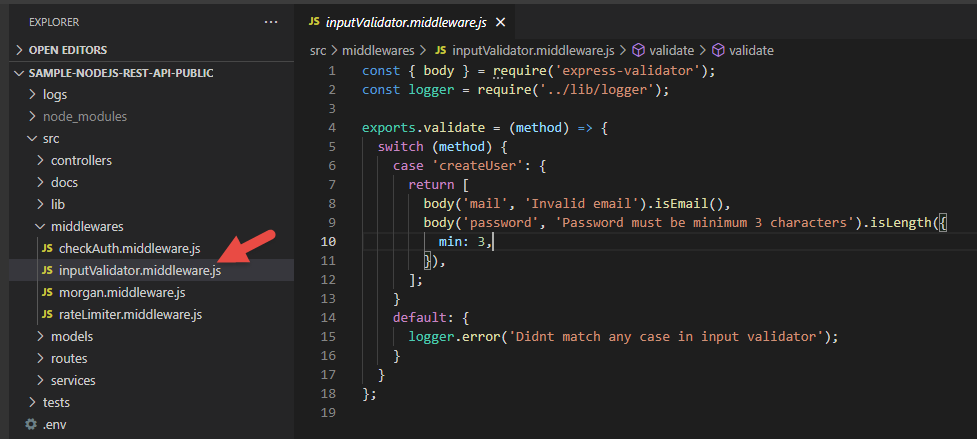
Task: Click the cube icon before the last validate breadcrumb
Action: click(718, 50)
